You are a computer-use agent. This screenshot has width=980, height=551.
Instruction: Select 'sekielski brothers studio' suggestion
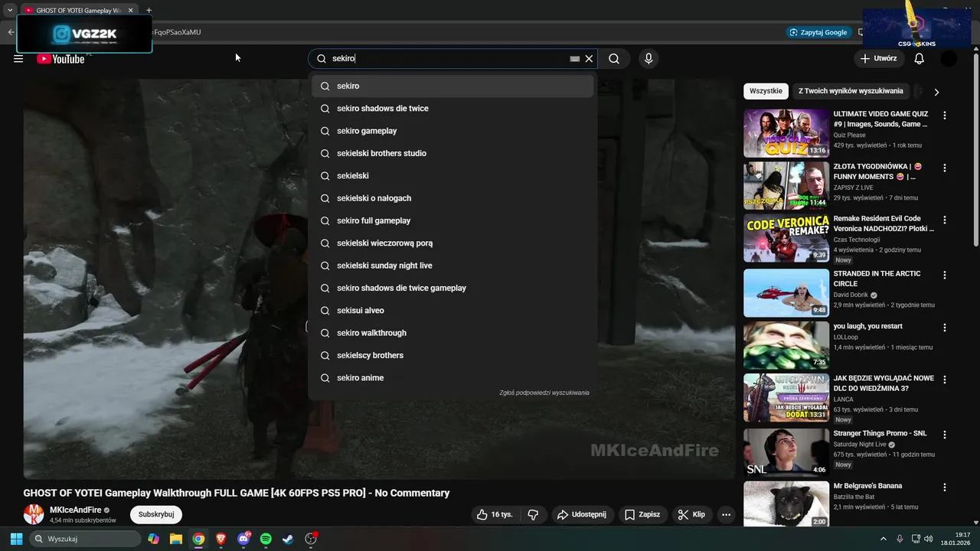coord(452,153)
